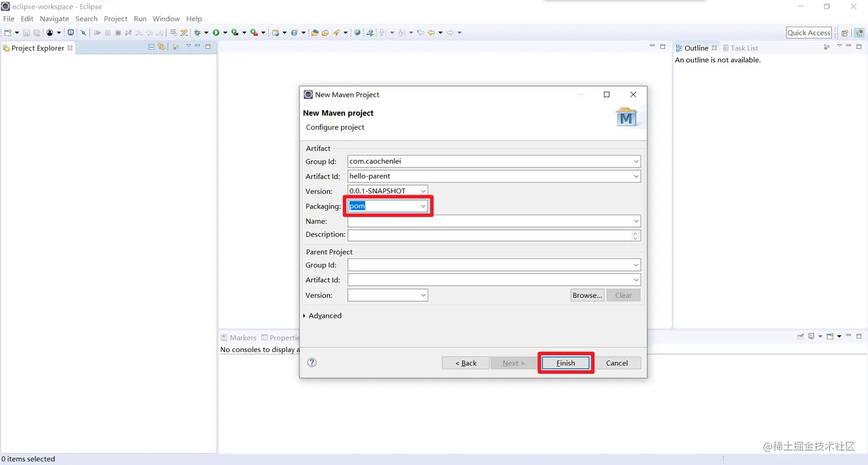Open the Parent Project Group Id dropdown
The width and height of the screenshot is (868, 465).
(x=636, y=265)
